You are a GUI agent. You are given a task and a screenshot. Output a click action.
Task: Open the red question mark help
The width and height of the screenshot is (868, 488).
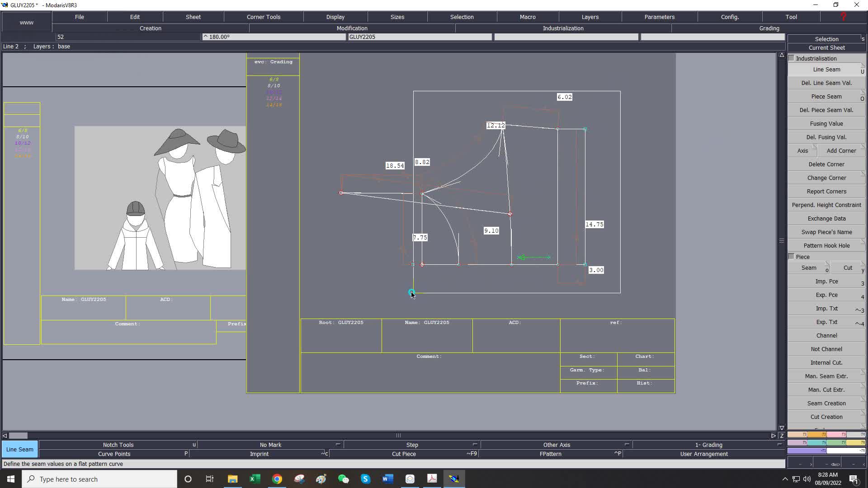point(843,17)
